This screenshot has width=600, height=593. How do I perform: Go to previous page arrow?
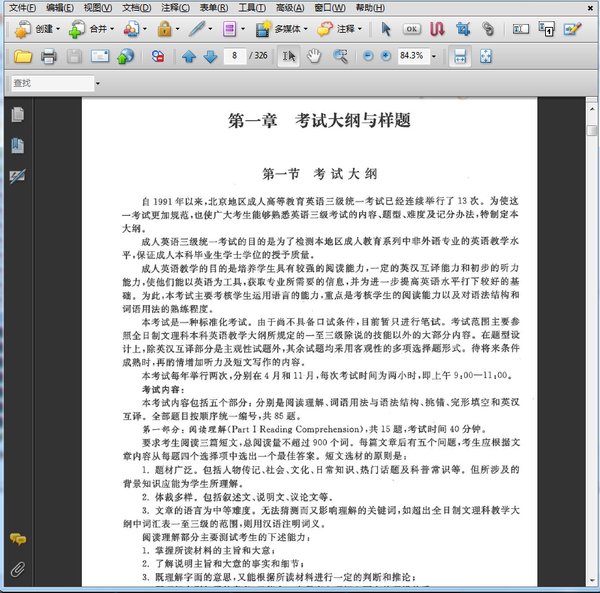189,57
